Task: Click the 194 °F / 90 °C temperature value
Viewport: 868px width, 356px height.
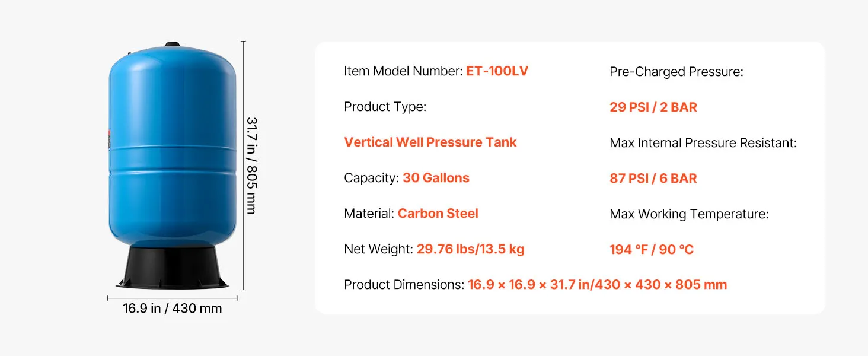Action: [x=651, y=250]
